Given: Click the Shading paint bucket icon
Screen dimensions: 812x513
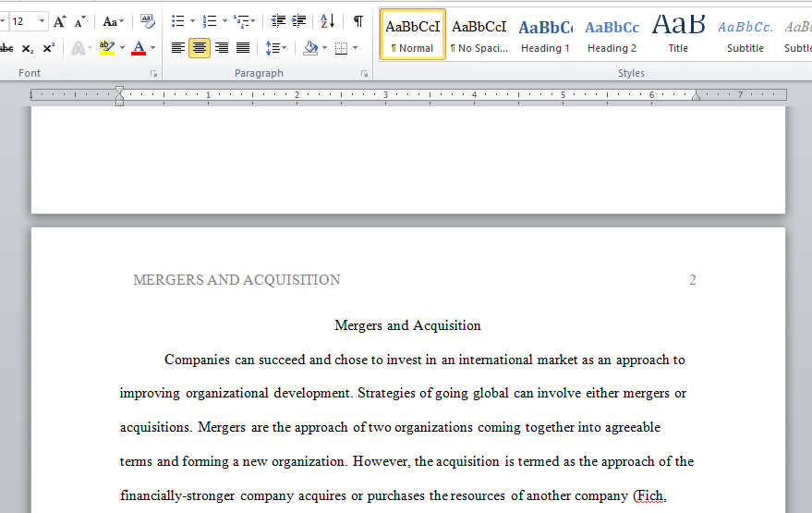Looking at the screenshot, I should pos(310,48).
